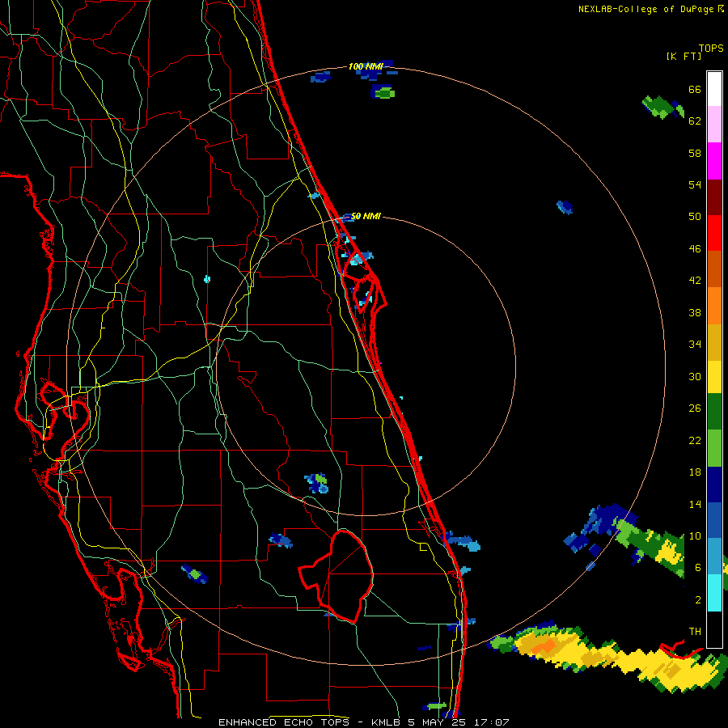Click the "34" scale label
Image resolution: width=728 pixels, height=728 pixels.
coord(695,345)
